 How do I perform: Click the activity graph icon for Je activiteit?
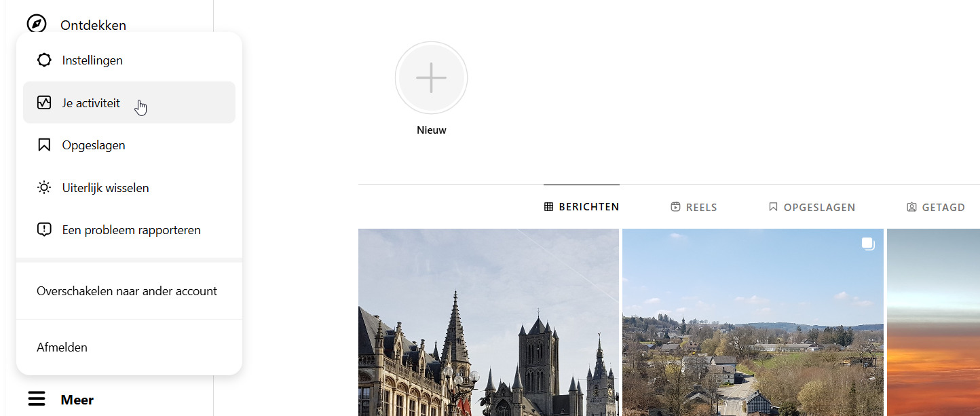point(44,103)
